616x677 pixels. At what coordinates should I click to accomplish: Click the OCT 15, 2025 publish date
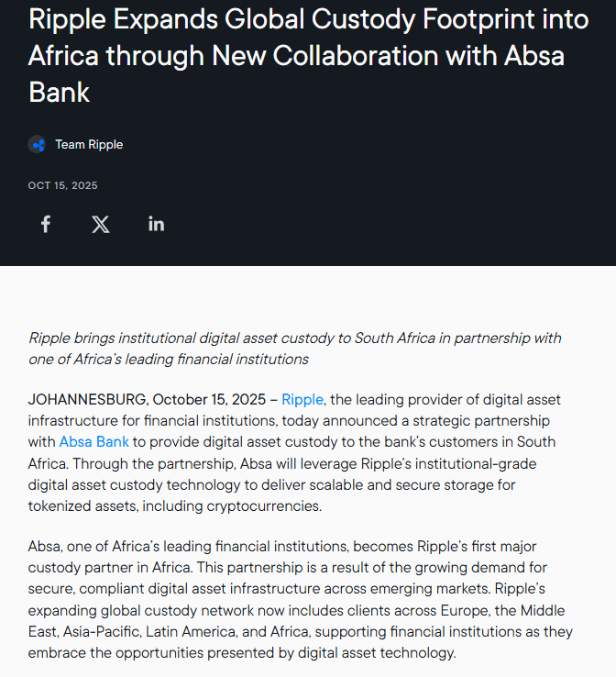point(62,185)
